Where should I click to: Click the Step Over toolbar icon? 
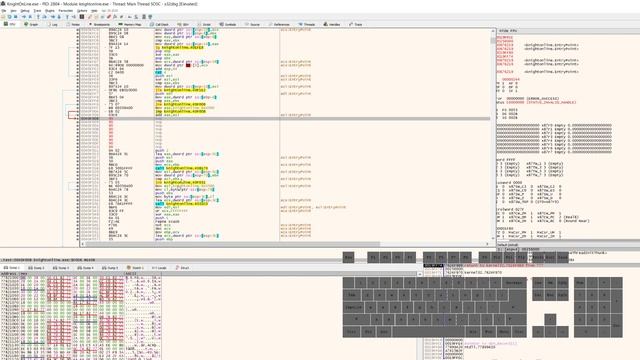[45, 17]
